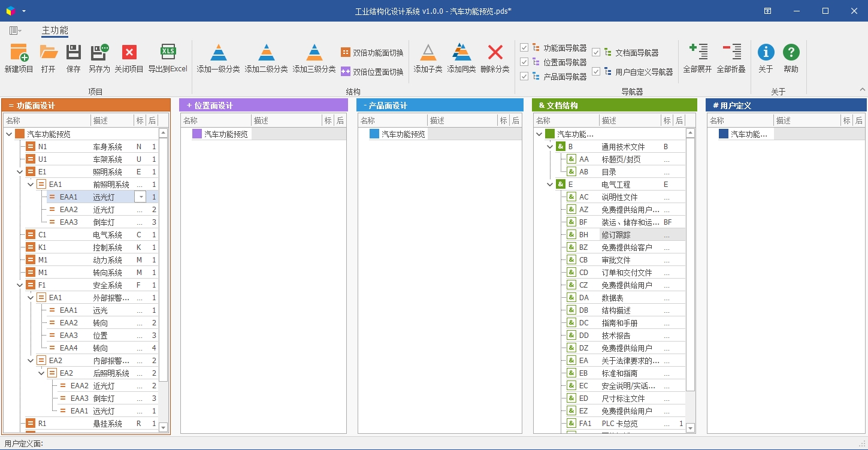Export the data using 导出到Excel
The image size is (868, 450).
[168, 53]
